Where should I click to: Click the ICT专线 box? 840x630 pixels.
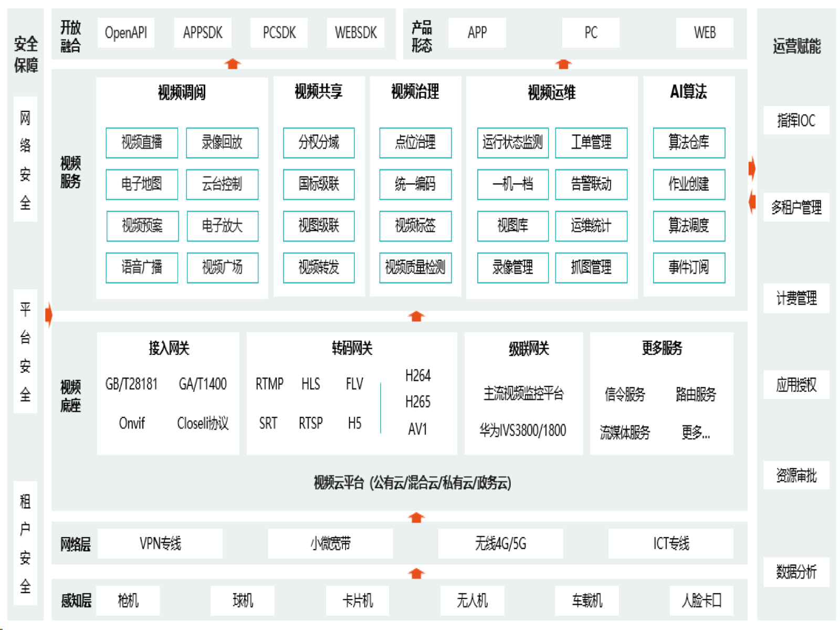[671, 543]
